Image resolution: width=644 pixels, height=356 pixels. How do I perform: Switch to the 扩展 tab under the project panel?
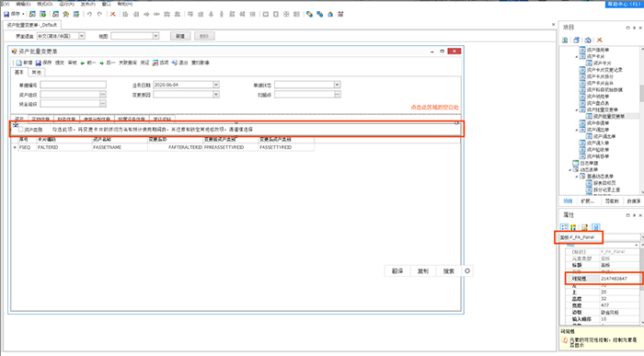(x=588, y=201)
